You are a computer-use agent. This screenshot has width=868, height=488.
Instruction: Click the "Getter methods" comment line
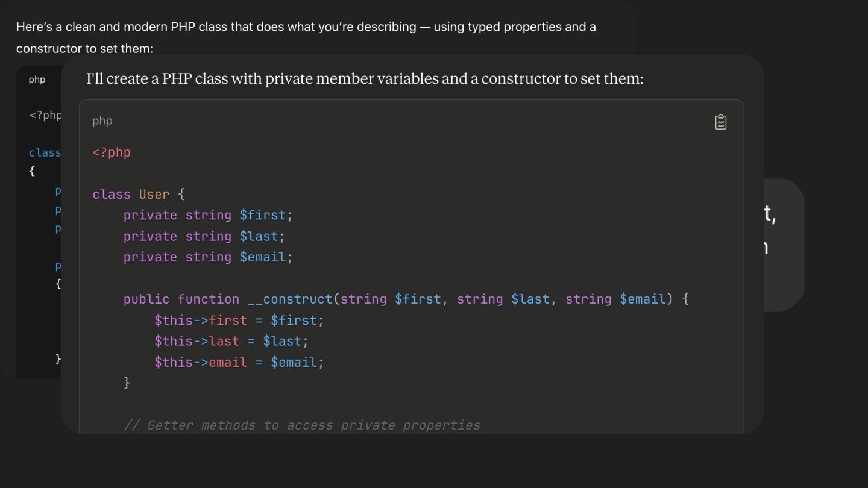301,425
